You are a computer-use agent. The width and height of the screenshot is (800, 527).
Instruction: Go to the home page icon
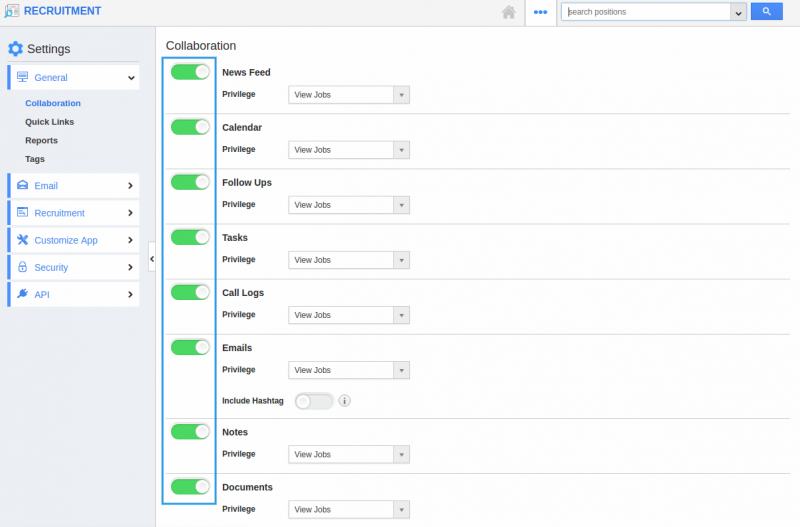[x=508, y=12]
